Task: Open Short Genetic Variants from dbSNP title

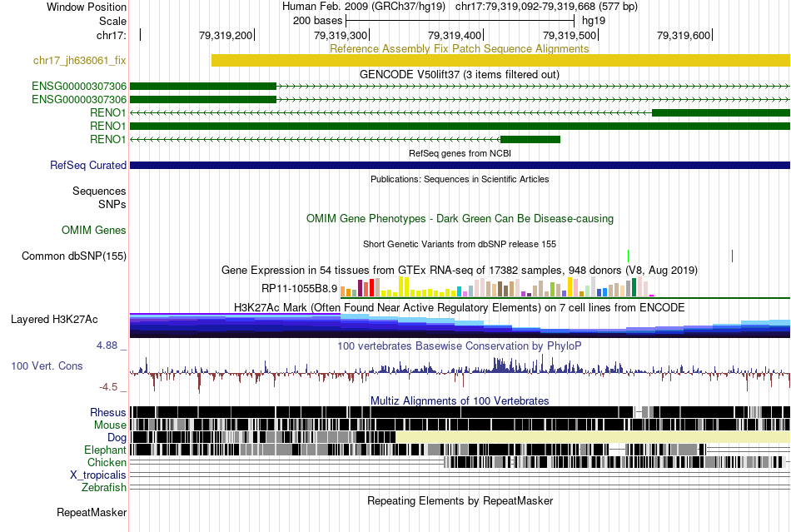Action: click(460, 244)
